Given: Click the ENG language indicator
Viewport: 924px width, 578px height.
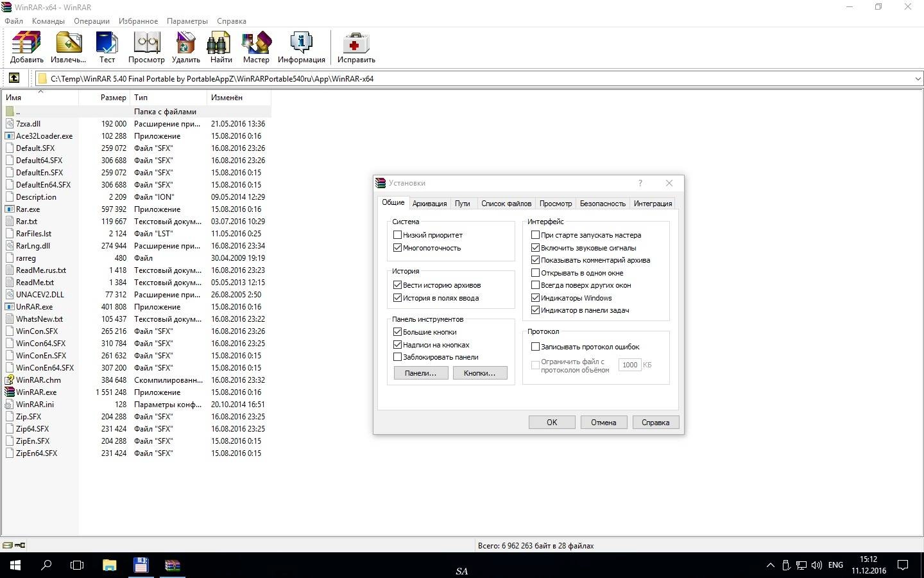Looking at the screenshot, I should tap(835, 565).
